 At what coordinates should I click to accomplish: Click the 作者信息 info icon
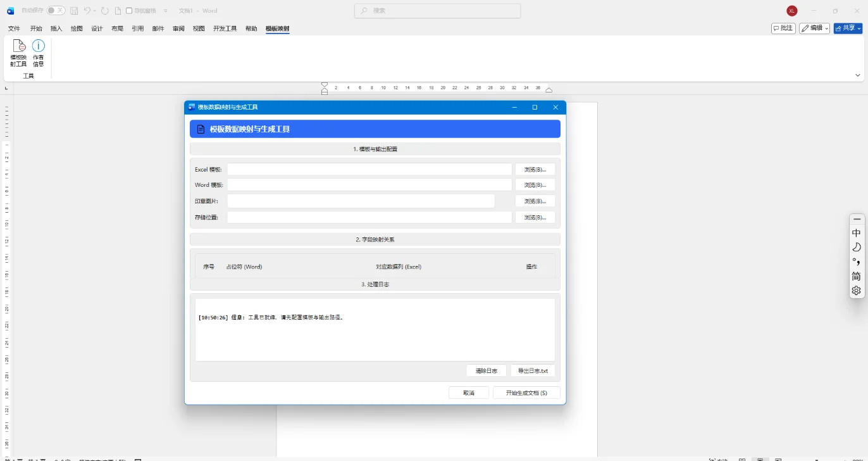[x=39, y=53]
